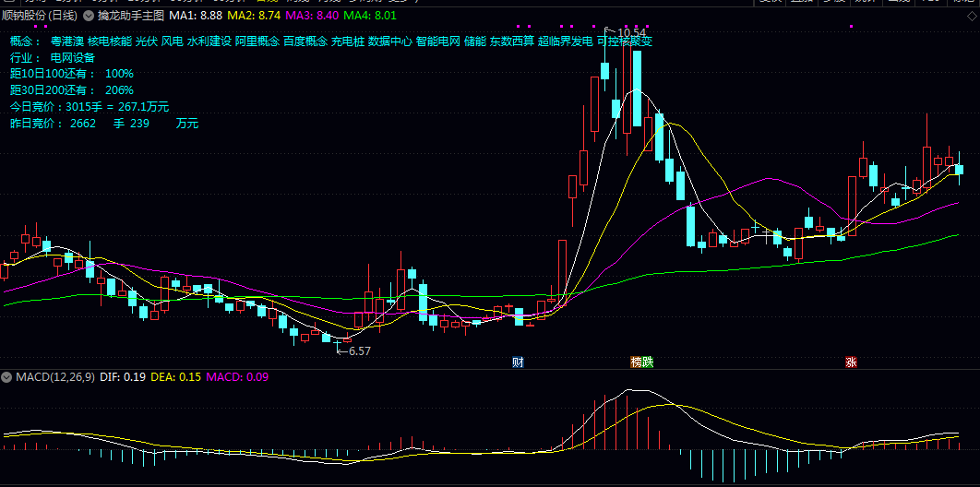The height and width of the screenshot is (487, 980).
Task: Open the dropdown arrow beside MACD(12,26,9)
Action: tap(6, 377)
